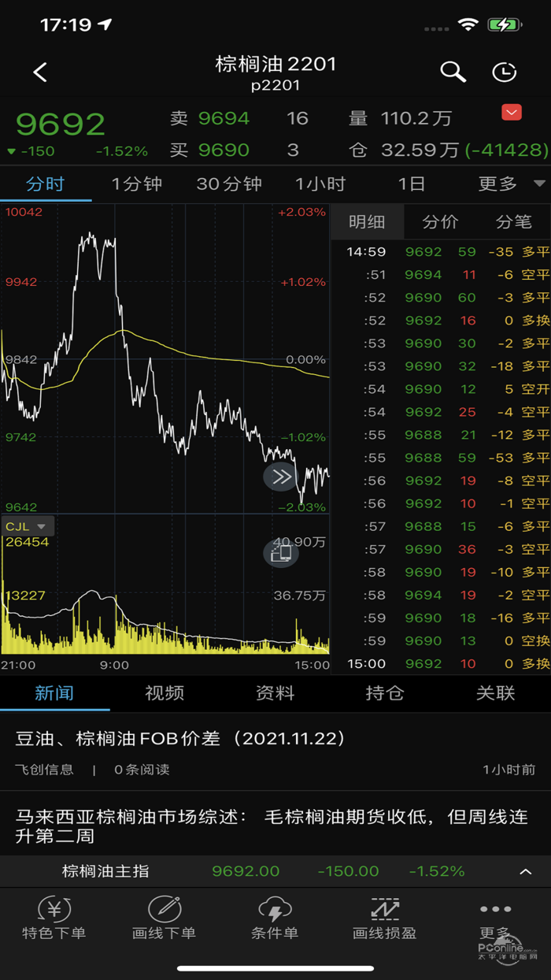551x980 pixels.
Task: Select the 15:00 trade row
Action: coord(441,663)
